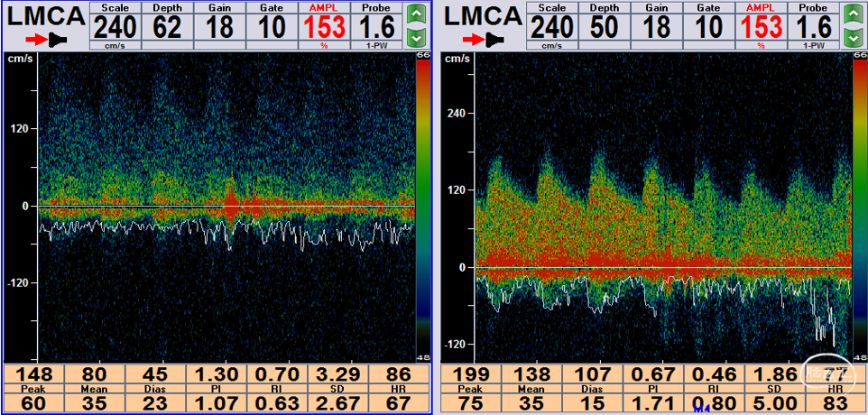868x415 pixels.
Task: Click the RI value 0.46
Action: point(714,374)
